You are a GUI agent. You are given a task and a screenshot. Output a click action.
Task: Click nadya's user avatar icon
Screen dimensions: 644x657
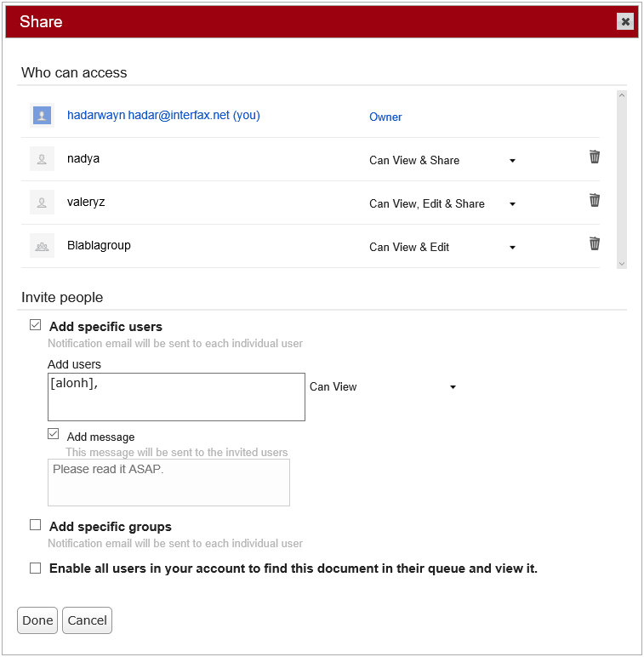(42, 159)
